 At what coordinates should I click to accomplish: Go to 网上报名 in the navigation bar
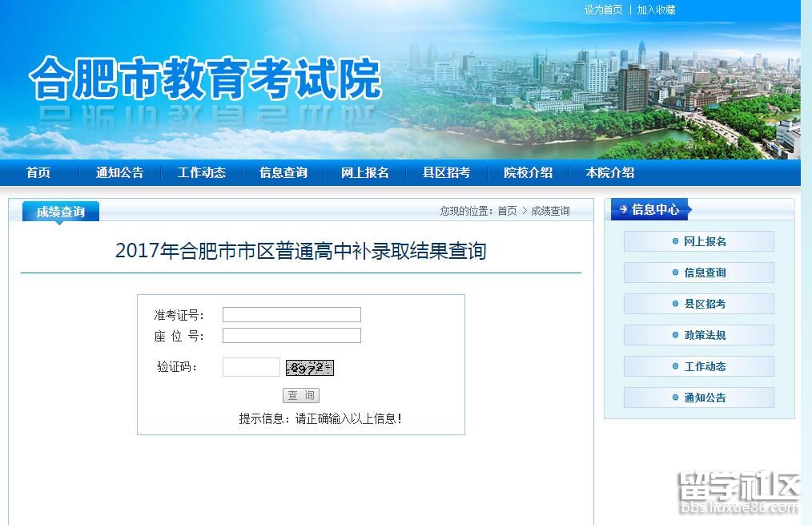click(365, 172)
